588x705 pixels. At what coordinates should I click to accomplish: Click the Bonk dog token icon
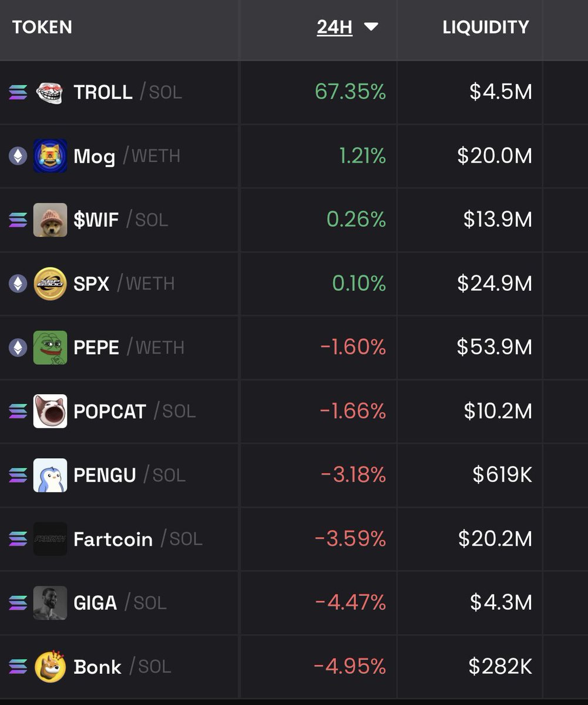[50, 666]
